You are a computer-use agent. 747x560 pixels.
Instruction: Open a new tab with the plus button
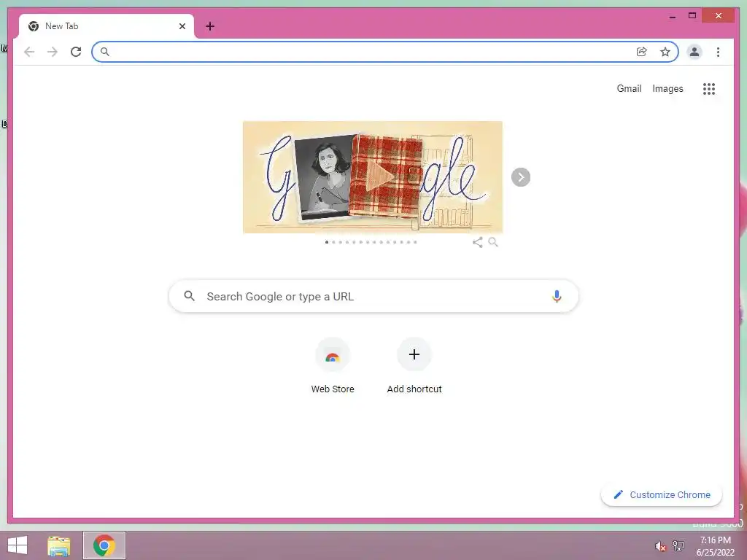click(x=209, y=26)
